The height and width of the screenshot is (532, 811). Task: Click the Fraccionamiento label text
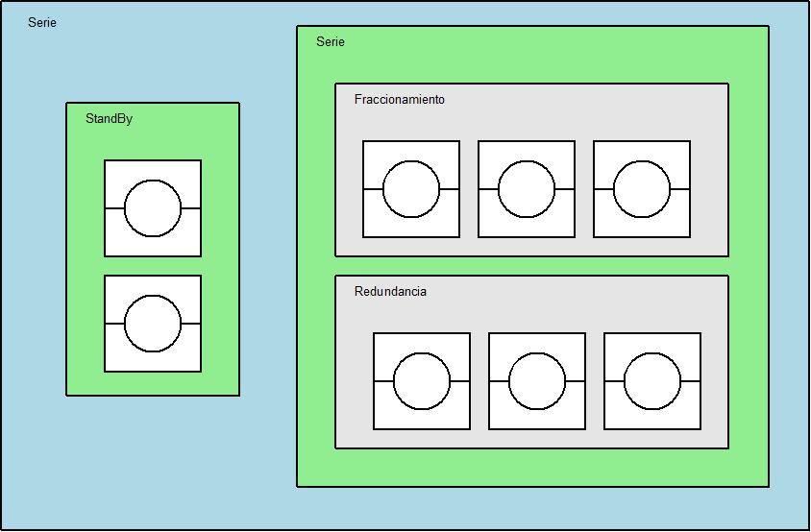tap(399, 100)
